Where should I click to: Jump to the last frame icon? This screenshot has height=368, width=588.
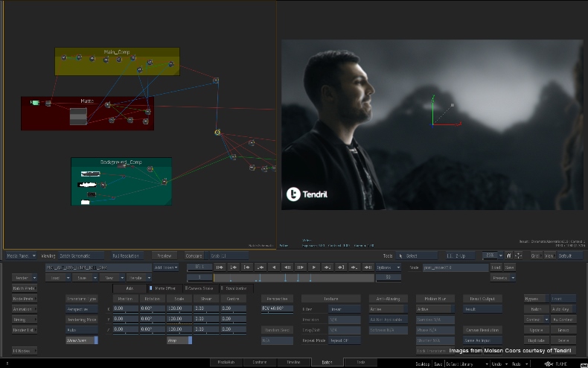tap(368, 267)
